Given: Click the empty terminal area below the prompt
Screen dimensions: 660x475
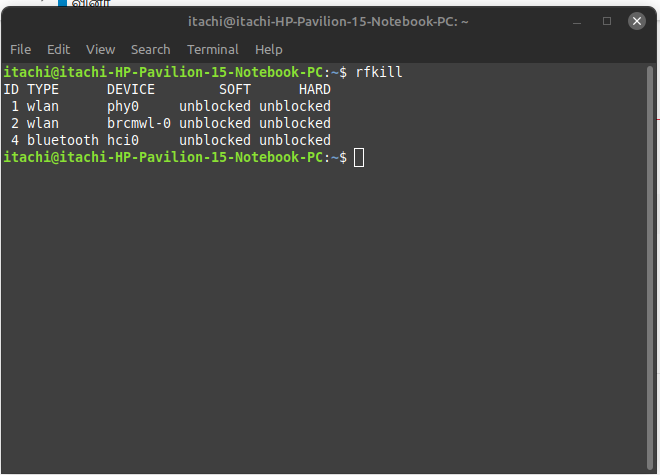Looking at the screenshot, I should (330, 320).
